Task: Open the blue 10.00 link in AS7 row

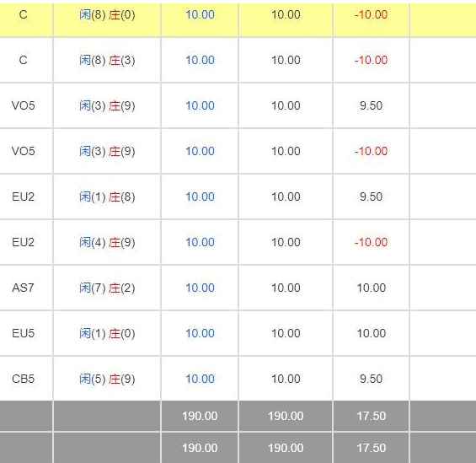Action: pyautogui.click(x=200, y=288)
